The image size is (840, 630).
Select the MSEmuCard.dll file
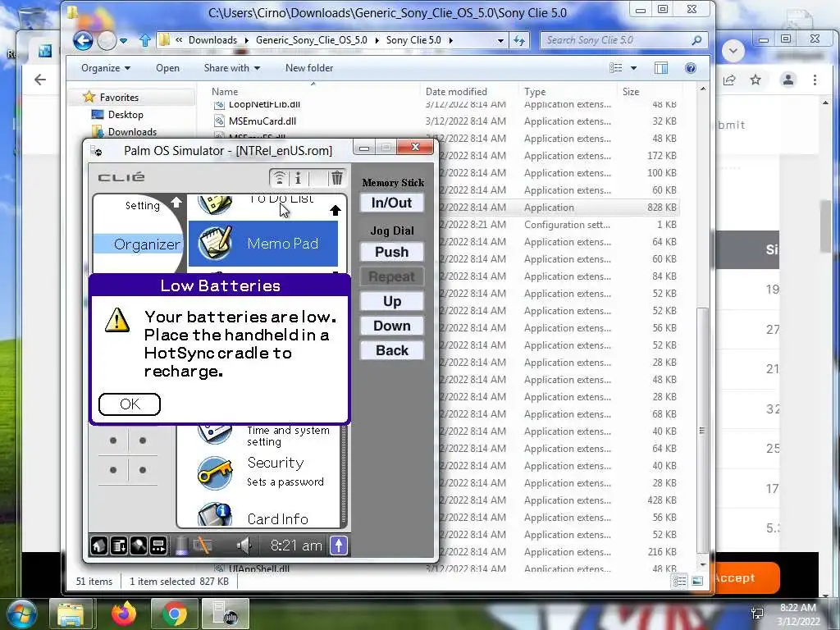262,121
